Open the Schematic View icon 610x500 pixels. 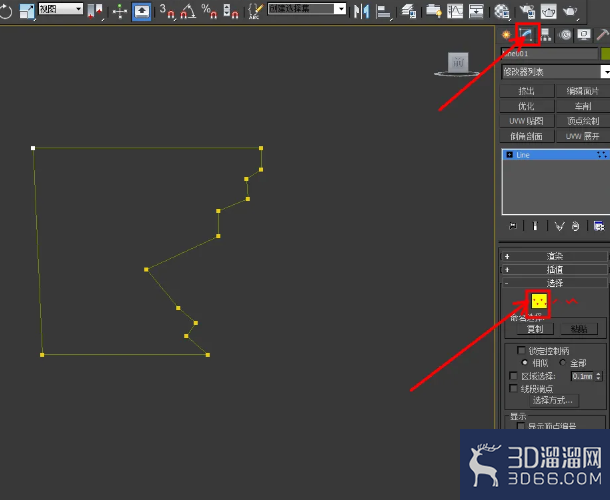[476, 11]
